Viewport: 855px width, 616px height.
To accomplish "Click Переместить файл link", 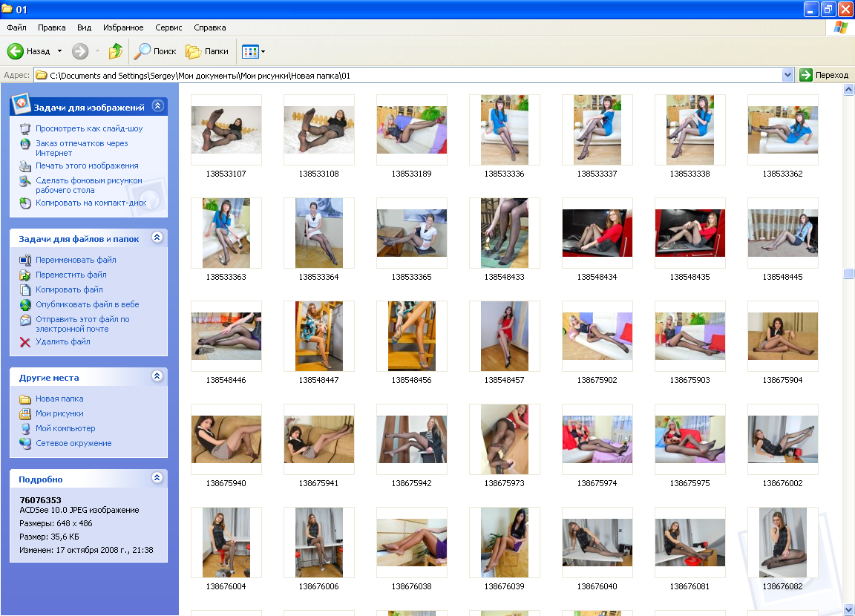I will tap(71, 275).
